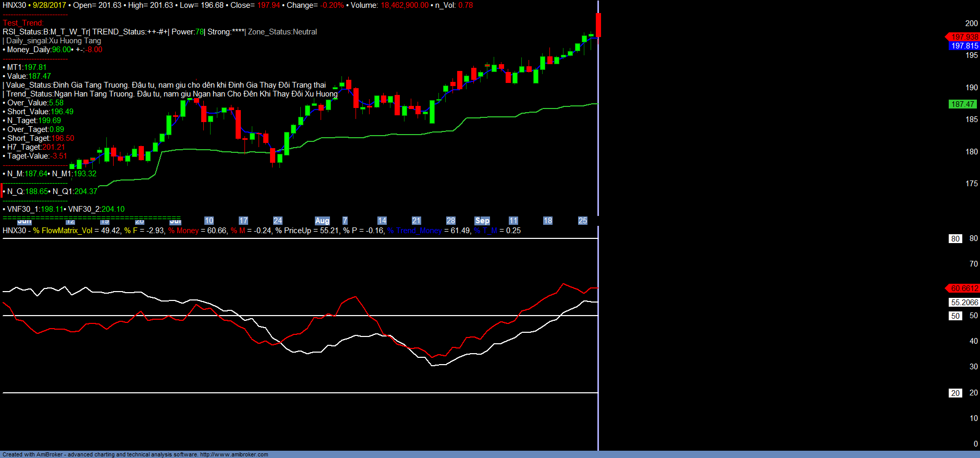This screenshot has height=458, width=980.
Task: Select date marker 25 on the time axis
Action: [583, 221]
